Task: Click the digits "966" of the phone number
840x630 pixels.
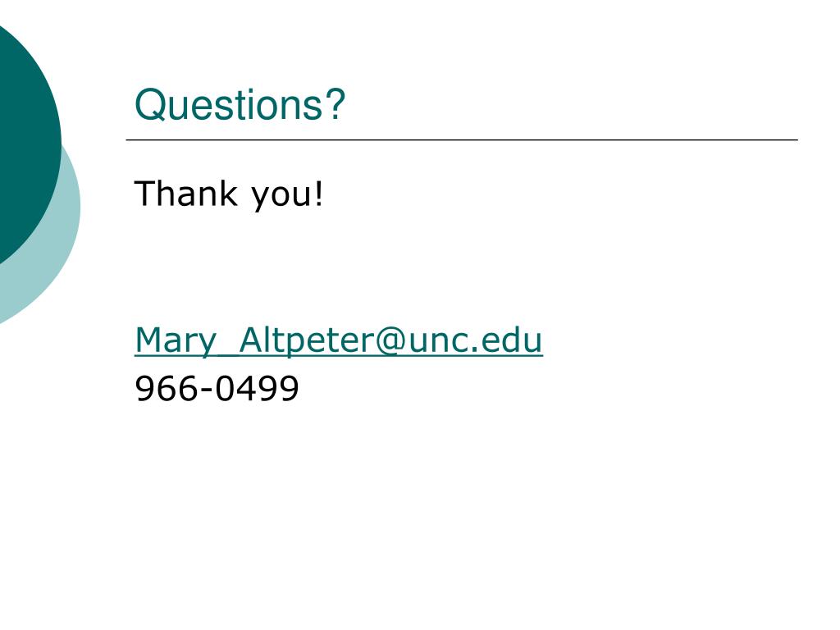Action: click(166, 388)
